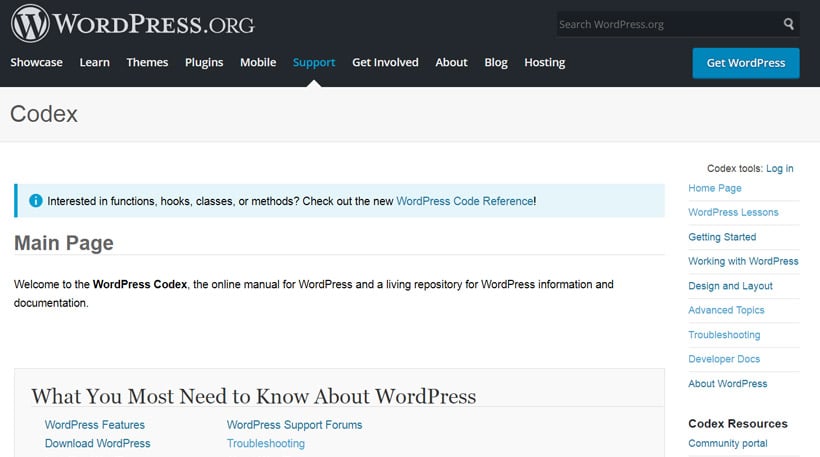Open the Hosting nav item
Image resolution: width=820 pixels, height=457 pixels.
tap(545, 63)
